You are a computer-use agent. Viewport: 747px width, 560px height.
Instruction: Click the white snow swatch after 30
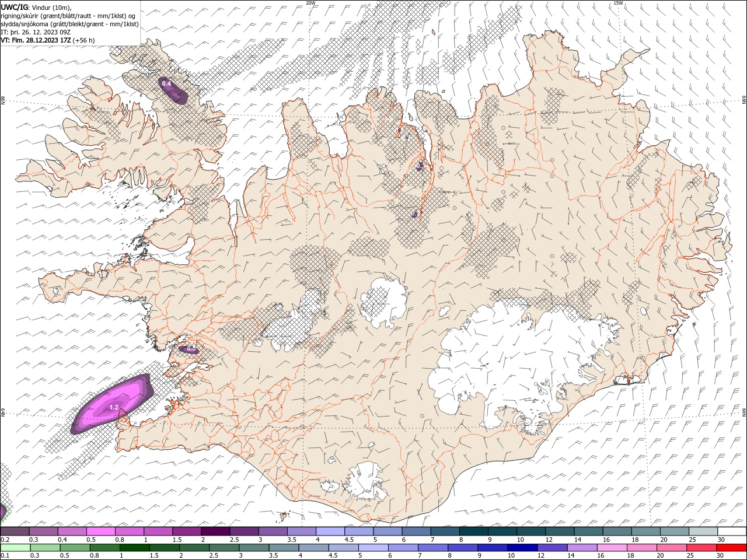[731, 531]
